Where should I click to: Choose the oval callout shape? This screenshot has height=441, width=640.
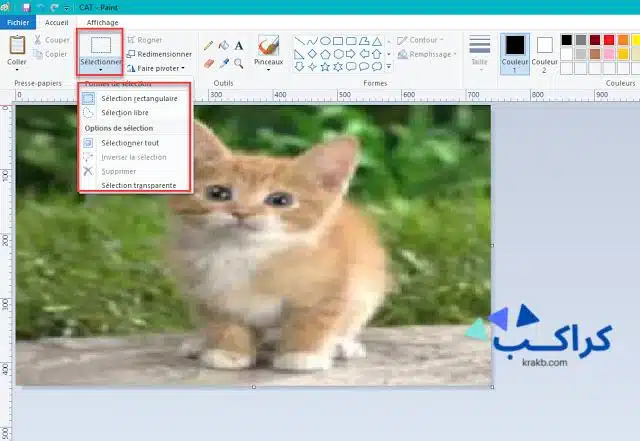(364, 67)
